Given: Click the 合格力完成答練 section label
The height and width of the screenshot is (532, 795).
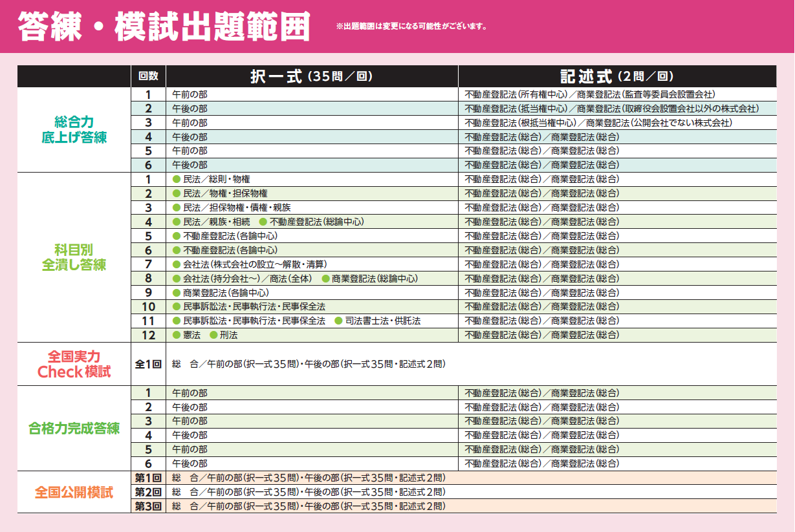Looking at the screenshot, I should [74, 428].
